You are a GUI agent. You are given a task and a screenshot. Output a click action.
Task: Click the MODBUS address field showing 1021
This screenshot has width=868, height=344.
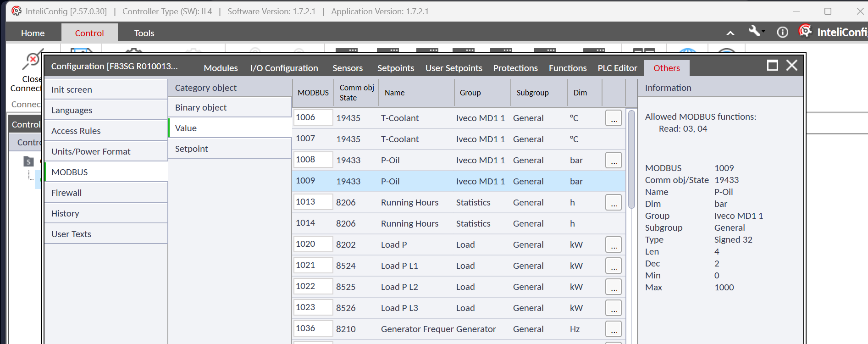pyautogui.click(x=313, y=265)
